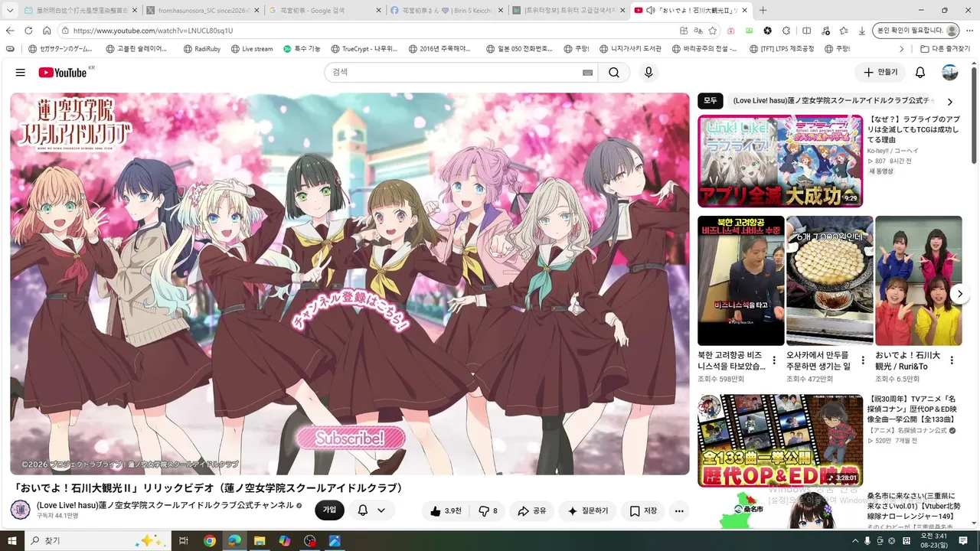Show next Shorts with the right arrow

point(959,294)
